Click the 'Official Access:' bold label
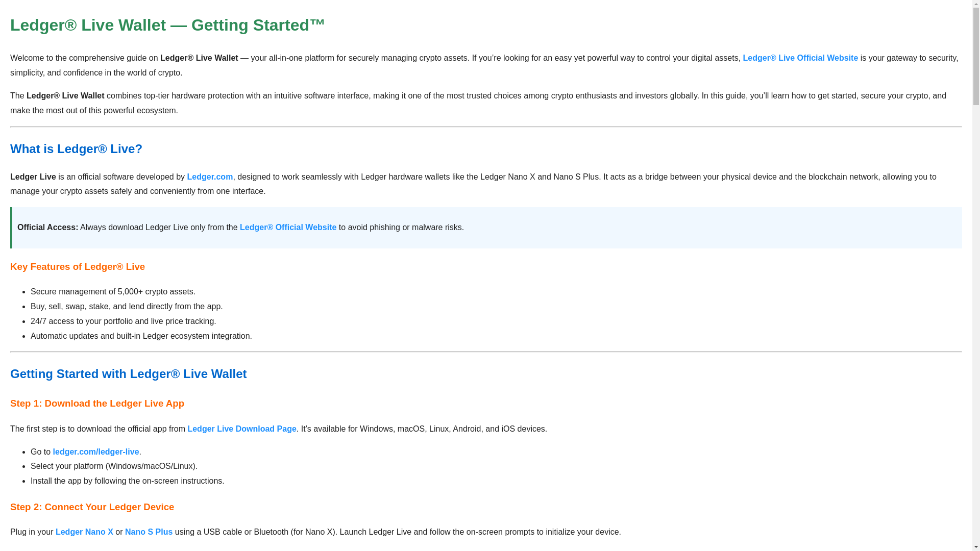The height and width of the screenshot is (551, 980). [47, 228]
